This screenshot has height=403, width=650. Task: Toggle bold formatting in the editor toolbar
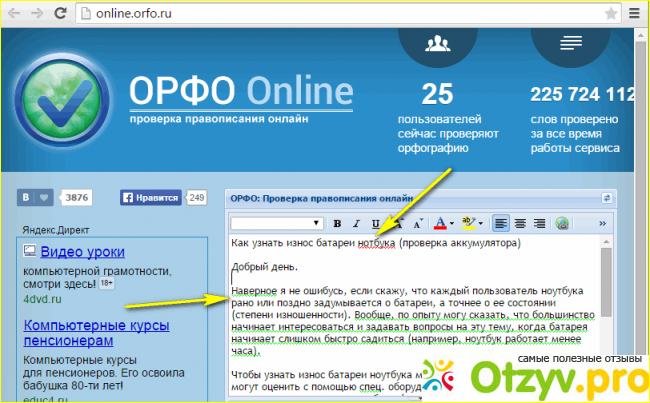338,223
